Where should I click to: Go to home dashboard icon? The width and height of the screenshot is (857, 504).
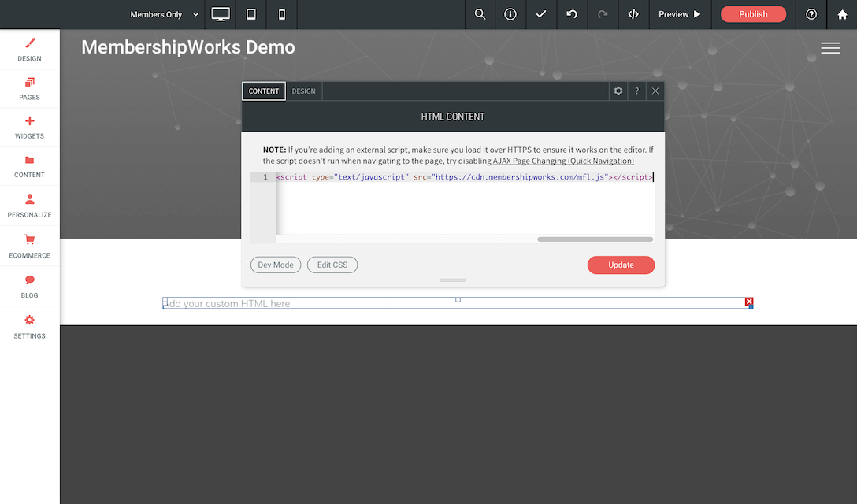pyautogui.click(x=842, y=14)
